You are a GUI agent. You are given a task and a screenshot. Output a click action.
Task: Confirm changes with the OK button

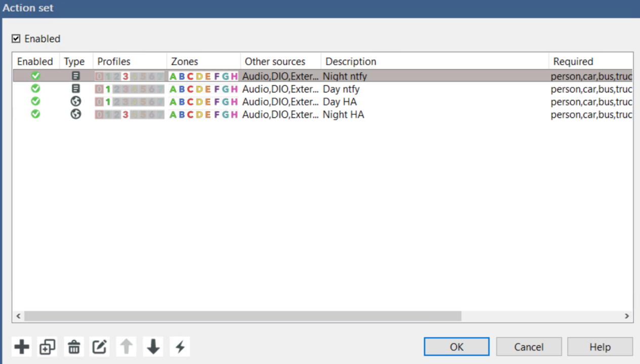click(x=456, y=346)
